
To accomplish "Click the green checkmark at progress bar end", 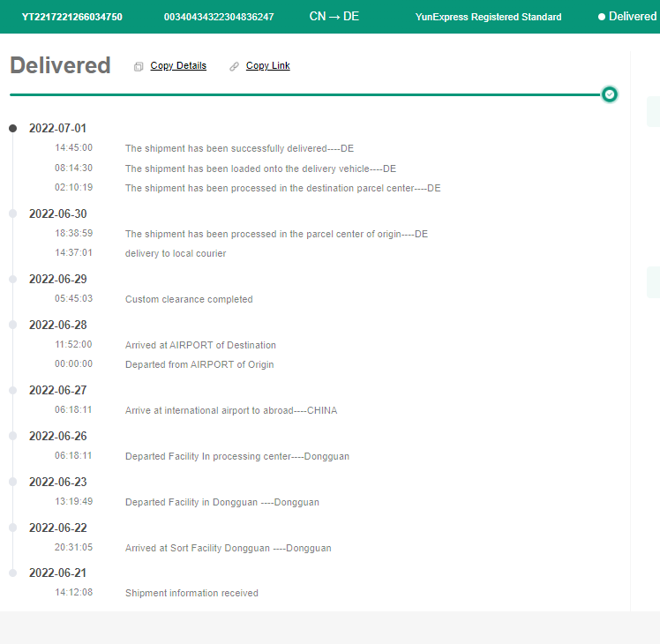I will [x=609, y=94].
